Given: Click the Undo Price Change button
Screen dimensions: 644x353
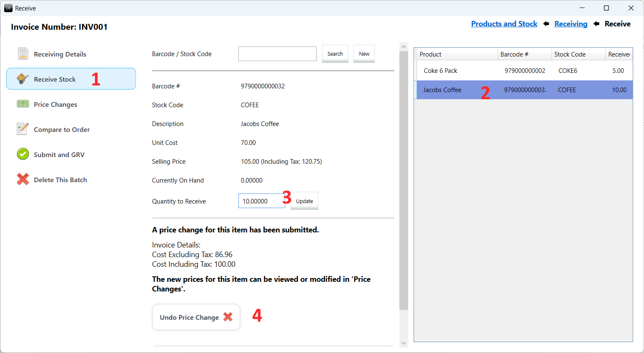Looking at the screenshot, I should coord(196,317).
